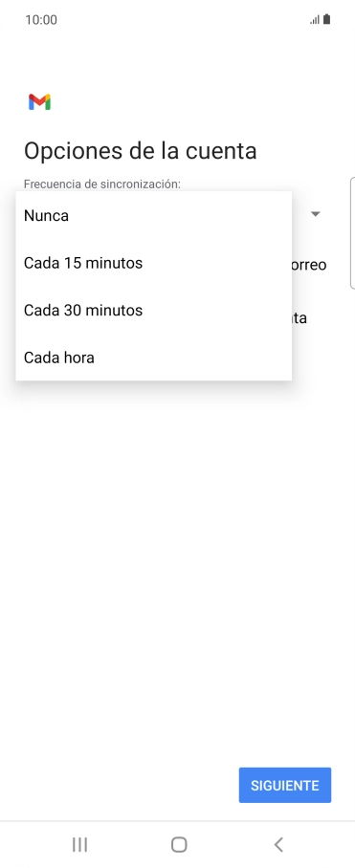
Task: Tap the home navigation button
Action: (x=179, y=844)
